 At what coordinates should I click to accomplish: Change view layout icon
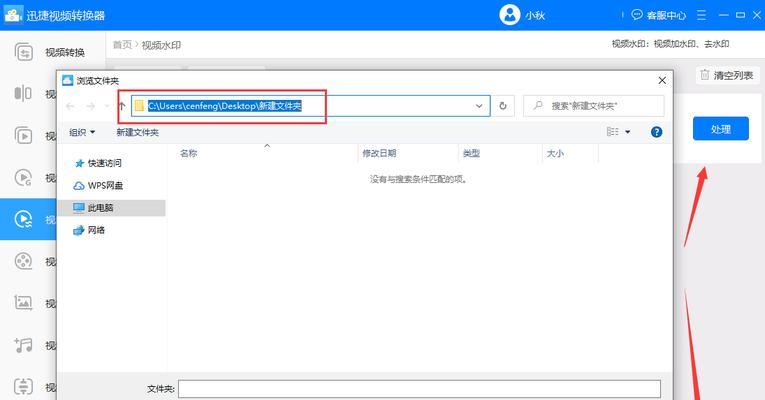[x=612, y=132]
